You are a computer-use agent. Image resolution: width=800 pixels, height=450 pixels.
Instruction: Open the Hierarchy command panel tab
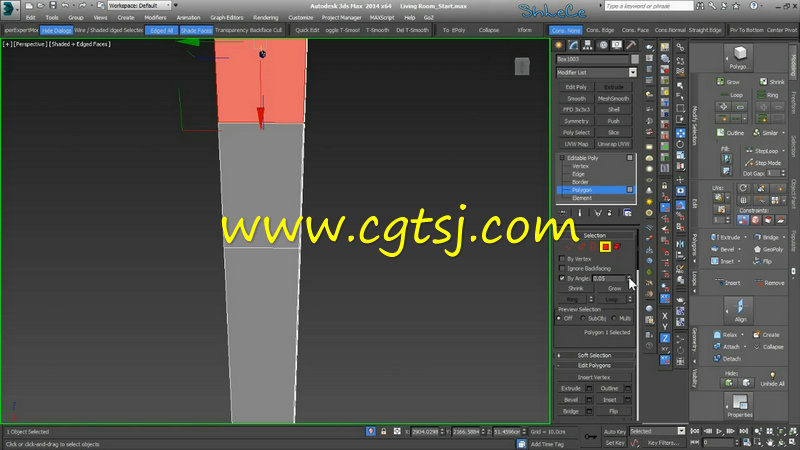tap(588, 45)
